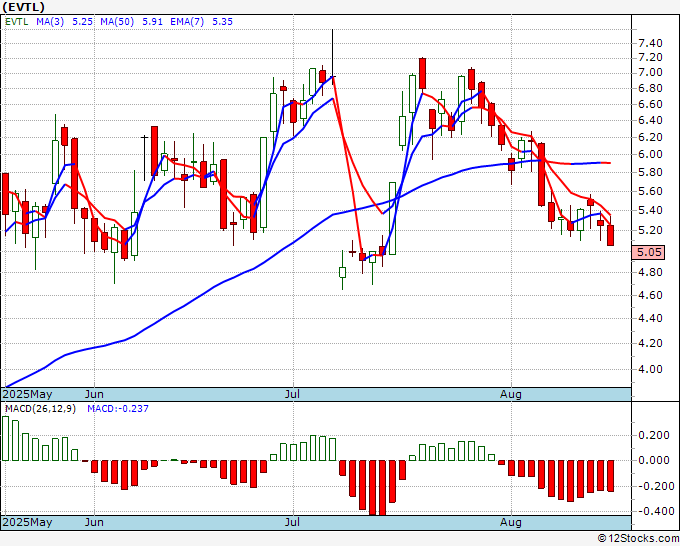The image size is (680, 546).
Task: Click the 4.00 price axis label
Action: 650,369
